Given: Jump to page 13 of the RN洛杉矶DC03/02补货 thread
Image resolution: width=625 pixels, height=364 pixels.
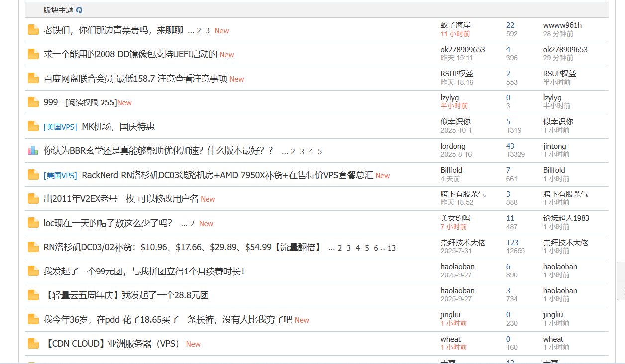Looking at the screenshot, I should pos(392,248).
